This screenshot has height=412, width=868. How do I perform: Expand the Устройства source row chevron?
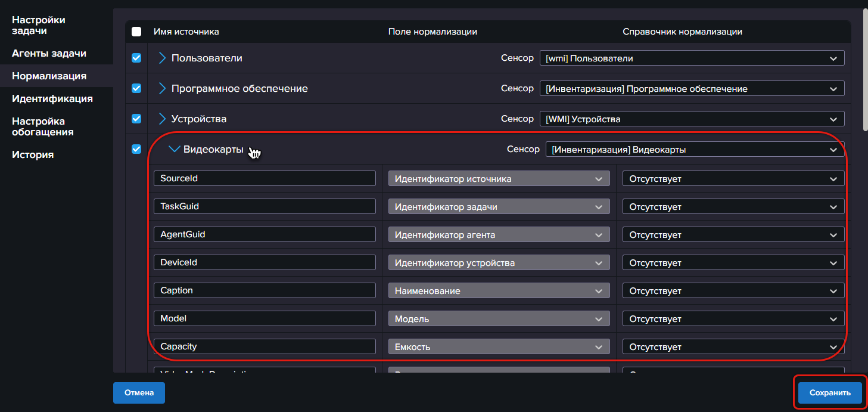point(162,119)
